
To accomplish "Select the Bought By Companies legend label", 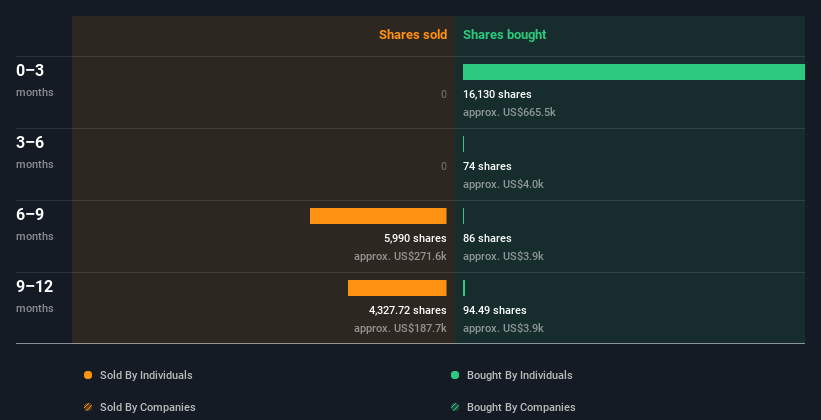I will [x=521, y=407].
